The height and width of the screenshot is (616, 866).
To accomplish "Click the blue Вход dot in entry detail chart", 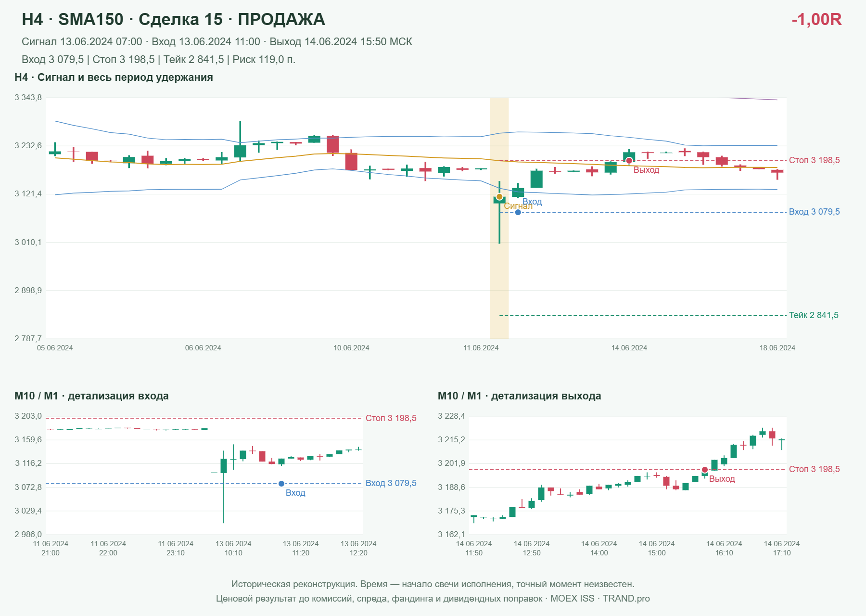I will [x=281, y=484].
